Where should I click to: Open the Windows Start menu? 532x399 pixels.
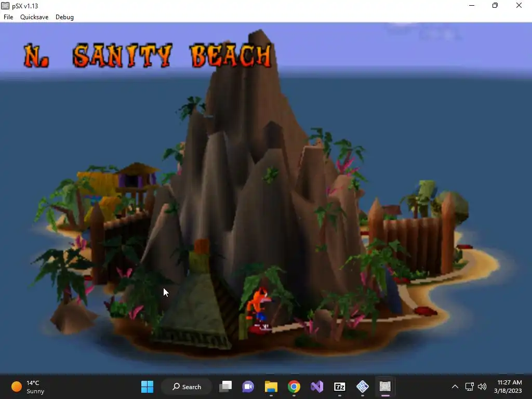click(x=147, y=387)
